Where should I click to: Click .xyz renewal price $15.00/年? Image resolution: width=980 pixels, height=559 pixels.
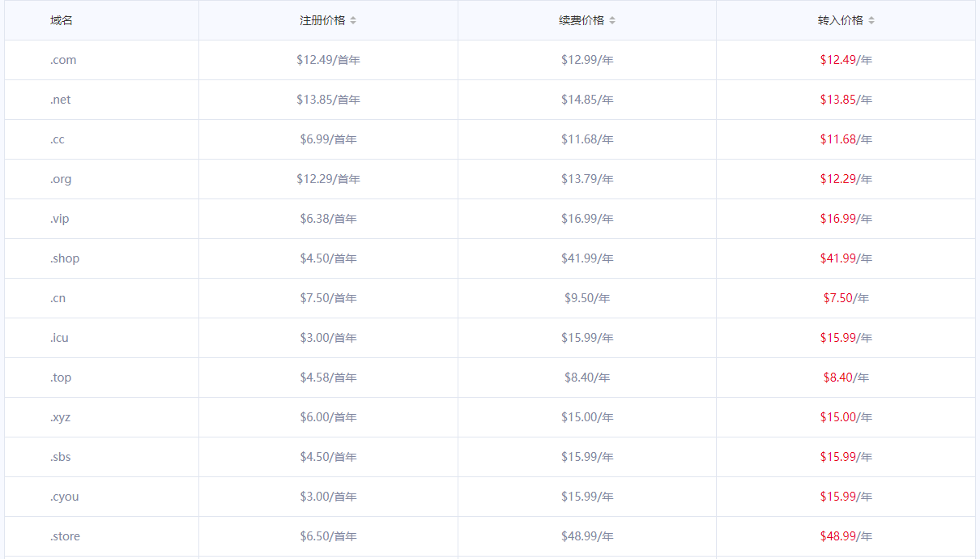pos(587,417)
